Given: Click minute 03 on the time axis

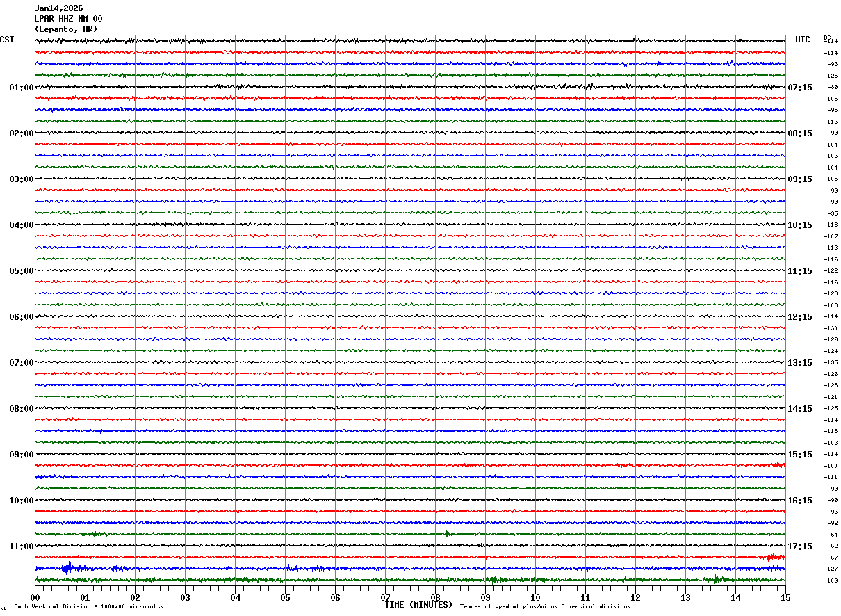Looking at the screenshot, I should click(185, 597).
